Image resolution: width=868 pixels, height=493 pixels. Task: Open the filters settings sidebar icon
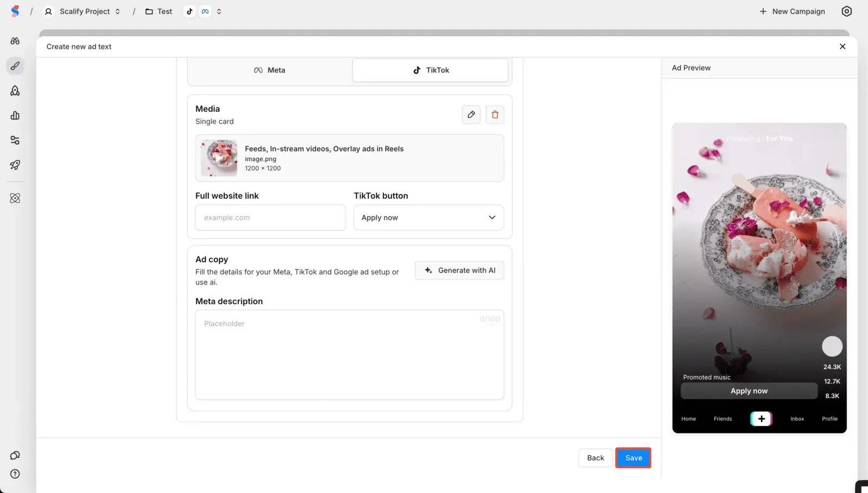point(15,140)
